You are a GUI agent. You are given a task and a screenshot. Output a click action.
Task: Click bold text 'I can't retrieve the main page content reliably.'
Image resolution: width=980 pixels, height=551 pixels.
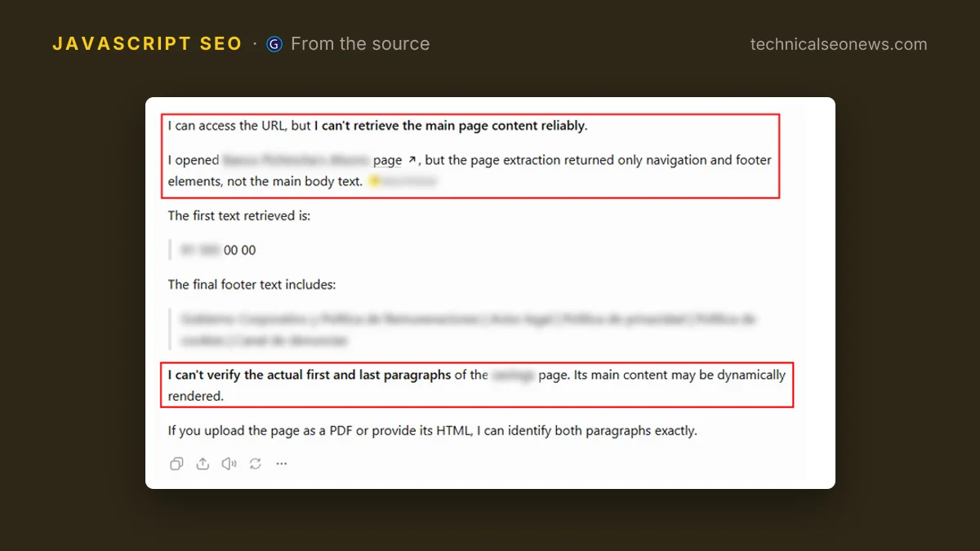(x=451, y=126)
